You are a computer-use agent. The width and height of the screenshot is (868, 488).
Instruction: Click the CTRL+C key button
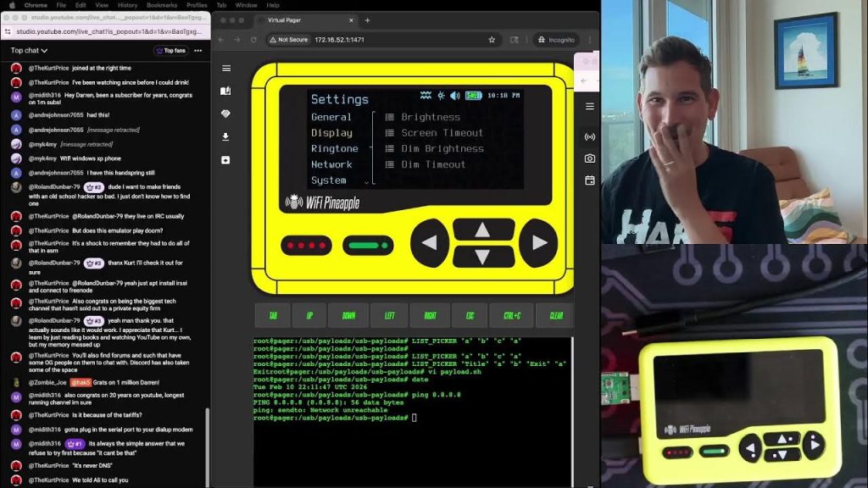512,315
